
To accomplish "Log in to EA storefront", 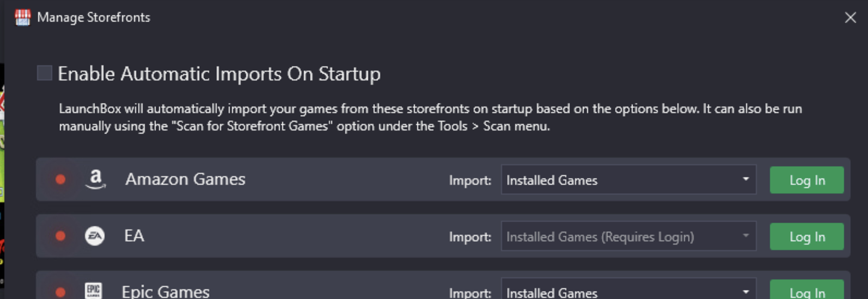I will [806, 236].
